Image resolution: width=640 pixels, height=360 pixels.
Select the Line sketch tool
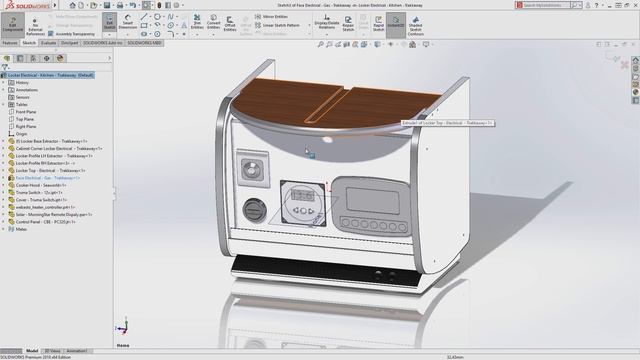(x=144, y=17)
